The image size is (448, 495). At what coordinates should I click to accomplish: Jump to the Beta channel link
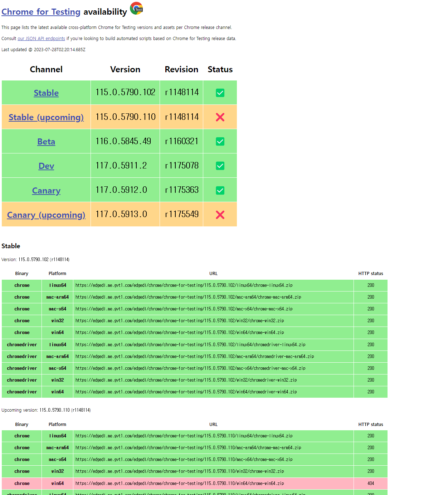[46, 142]
